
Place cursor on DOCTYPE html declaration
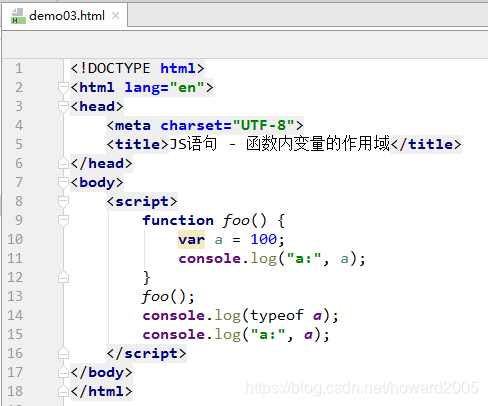tap(137, 68)
